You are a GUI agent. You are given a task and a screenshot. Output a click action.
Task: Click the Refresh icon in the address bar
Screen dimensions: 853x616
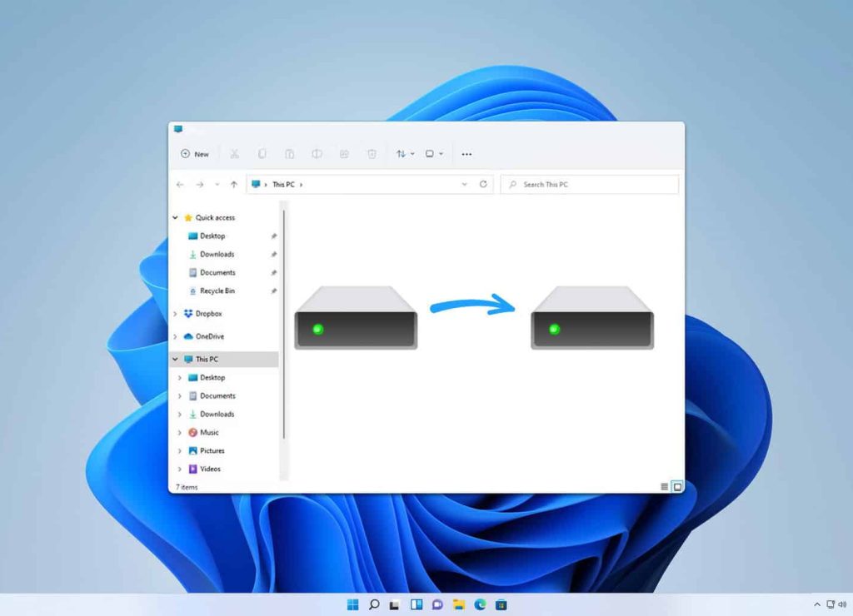(x=484, y=184)
